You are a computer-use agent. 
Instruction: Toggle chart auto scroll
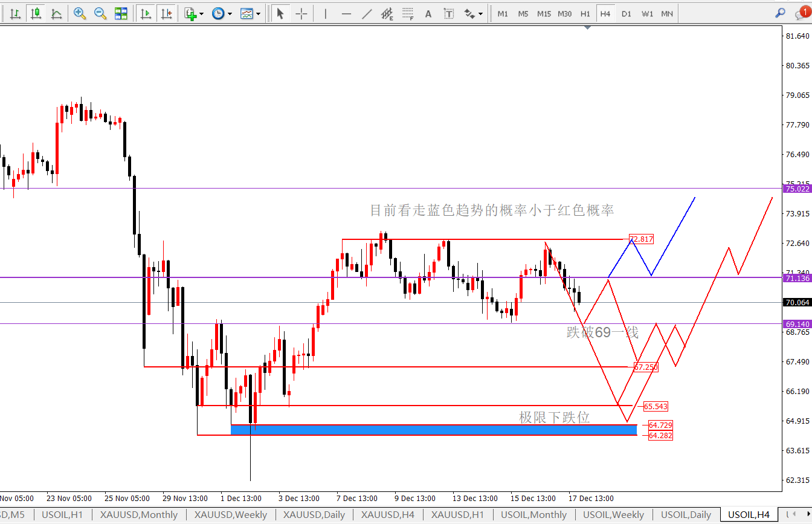pyautogui.click(x=145, y=13)
